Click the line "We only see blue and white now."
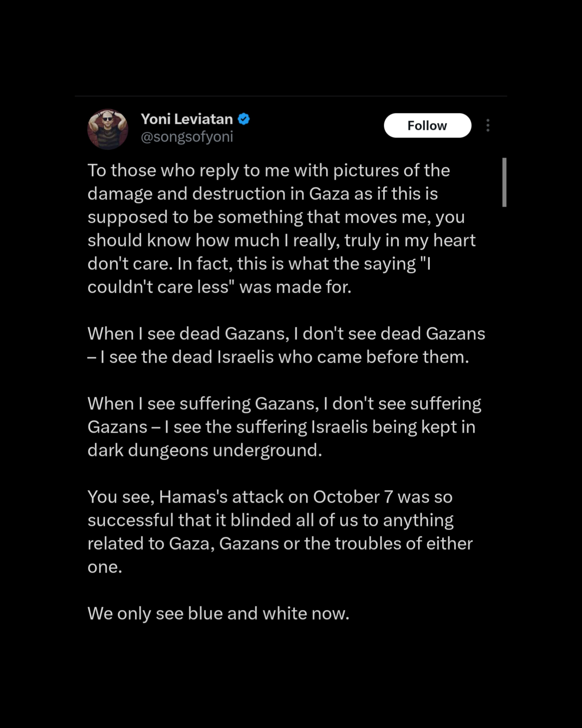 tap(218, 613)
